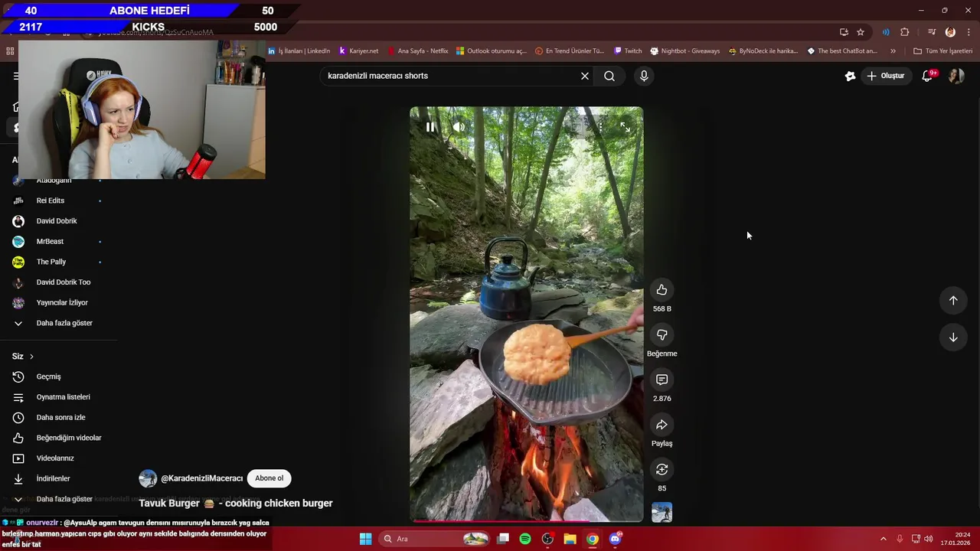Show more bookmarks overflow chevron
Screen dimensions: 980x551
point(893,51)
